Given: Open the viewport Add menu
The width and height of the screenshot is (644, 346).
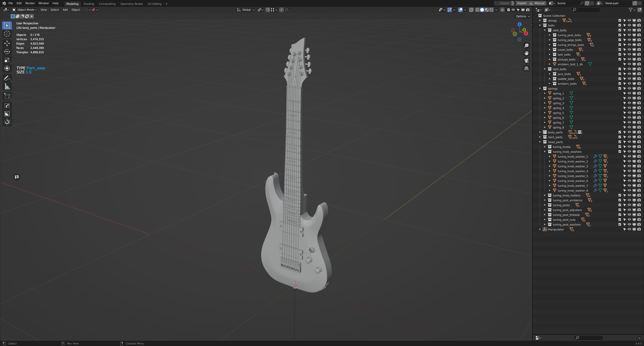Looking at the screenshot, I should [65, 10].
